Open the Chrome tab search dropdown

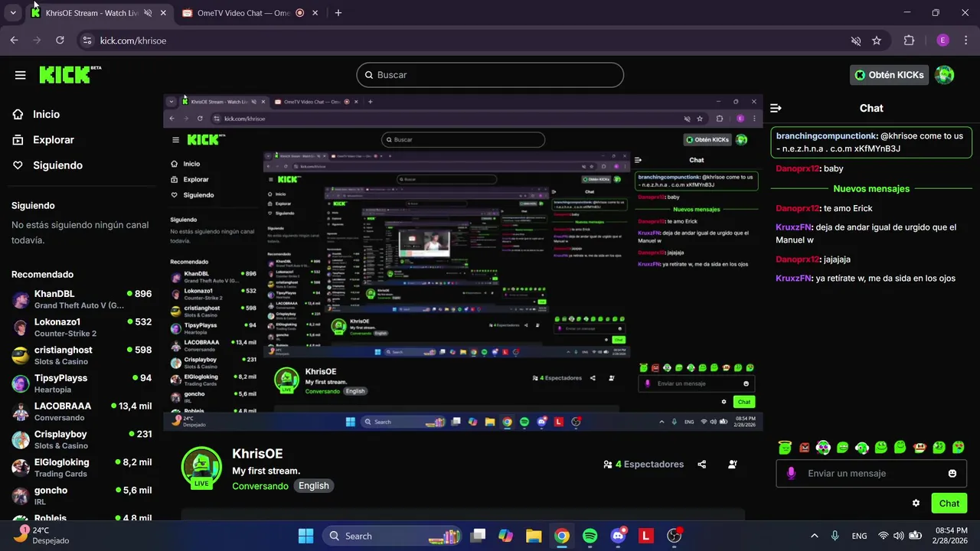point(13,13)
